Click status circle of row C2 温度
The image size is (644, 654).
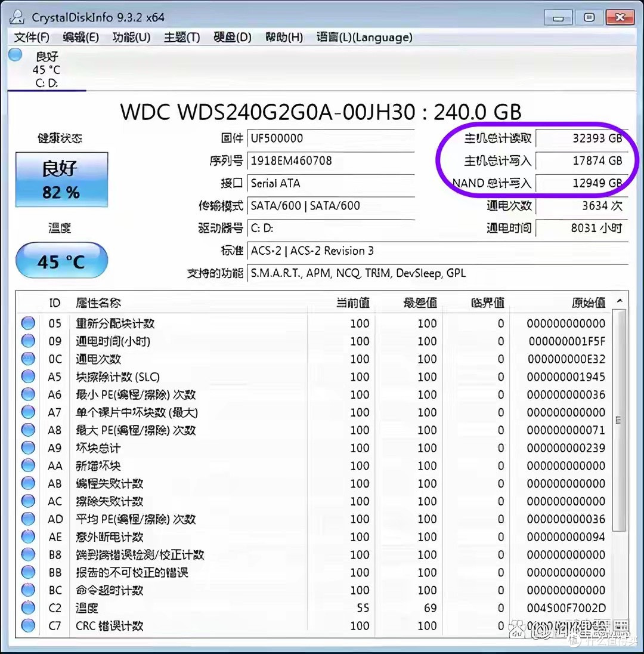click(x=28, y=608)
